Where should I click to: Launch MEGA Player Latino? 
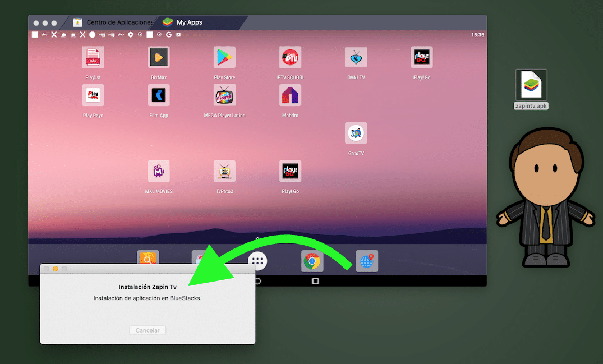[x=224, y=95]
